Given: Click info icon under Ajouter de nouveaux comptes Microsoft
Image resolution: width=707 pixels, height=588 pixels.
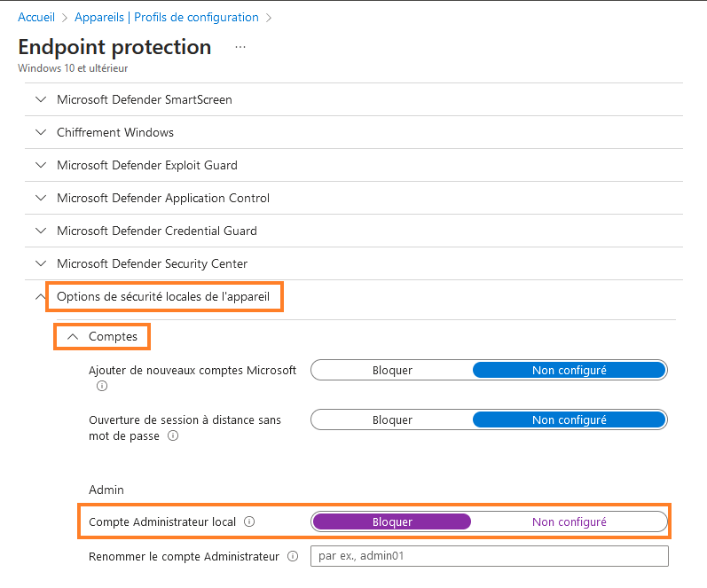Looking at the screenshot, I should [101, 386].
